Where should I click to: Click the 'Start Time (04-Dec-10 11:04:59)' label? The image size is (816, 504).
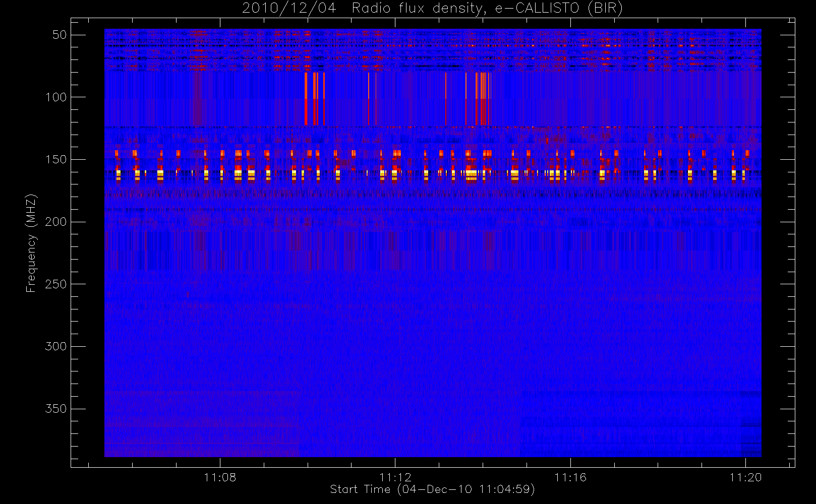[432, 489]
